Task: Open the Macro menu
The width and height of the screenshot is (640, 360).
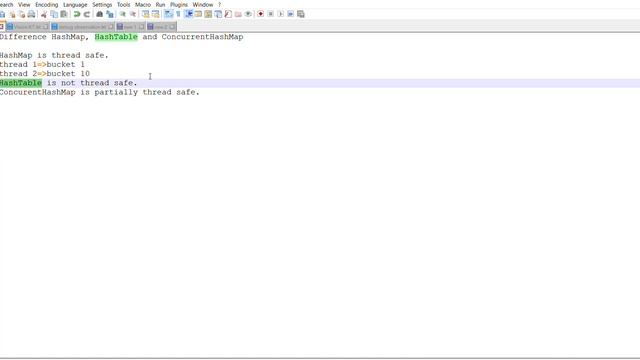Action: [143, 4]
